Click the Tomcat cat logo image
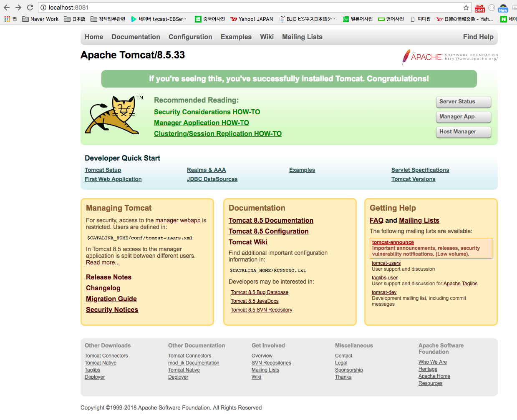 pyautogui.click(x=113, y=115)
